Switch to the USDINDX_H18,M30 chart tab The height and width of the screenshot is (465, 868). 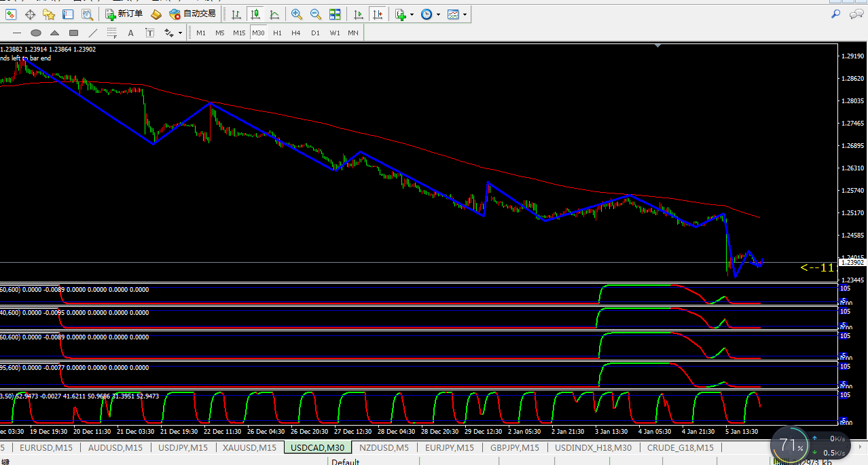(x=593, y=447)
